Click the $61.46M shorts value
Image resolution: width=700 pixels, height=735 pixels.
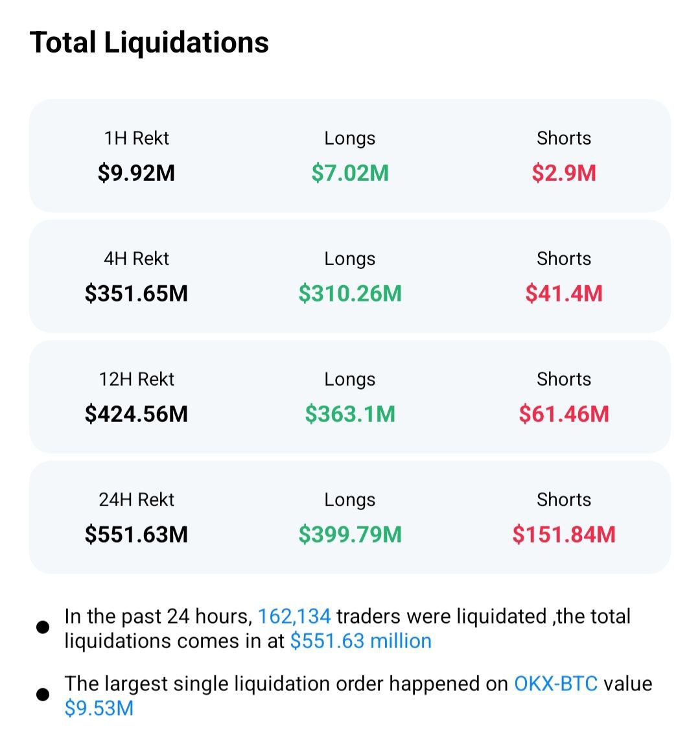[x=564, y=414]
